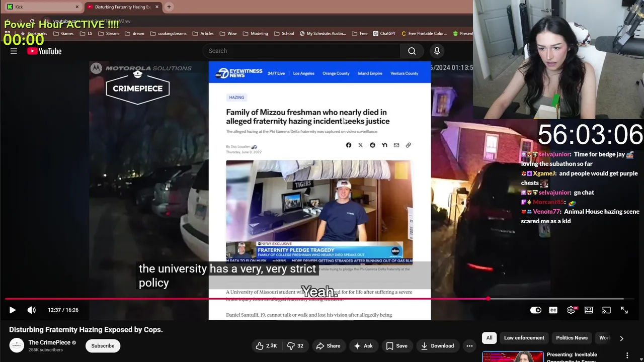Dislike the video with thumbs down

[295, 346]
